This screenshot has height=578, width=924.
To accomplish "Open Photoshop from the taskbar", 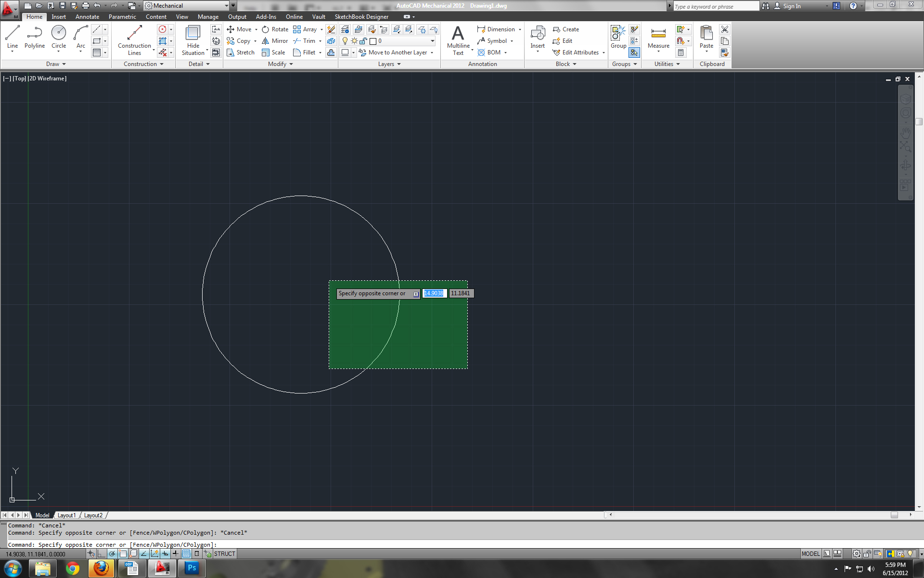I will pyautogui.click(x=192, y=568).
